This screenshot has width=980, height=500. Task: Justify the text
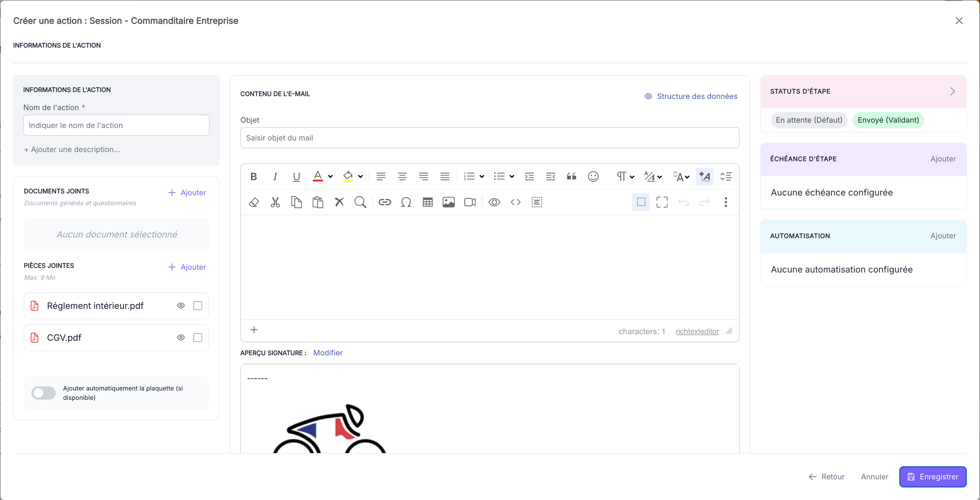click(445, 176)
